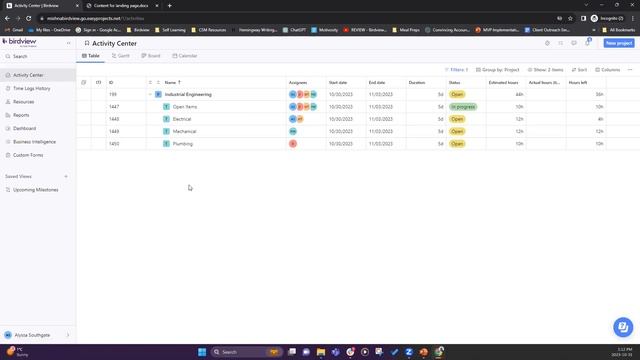This screenshot has width=640, height=360.
Task: Switch to the Board tab
Action: [x=151, y=56]
